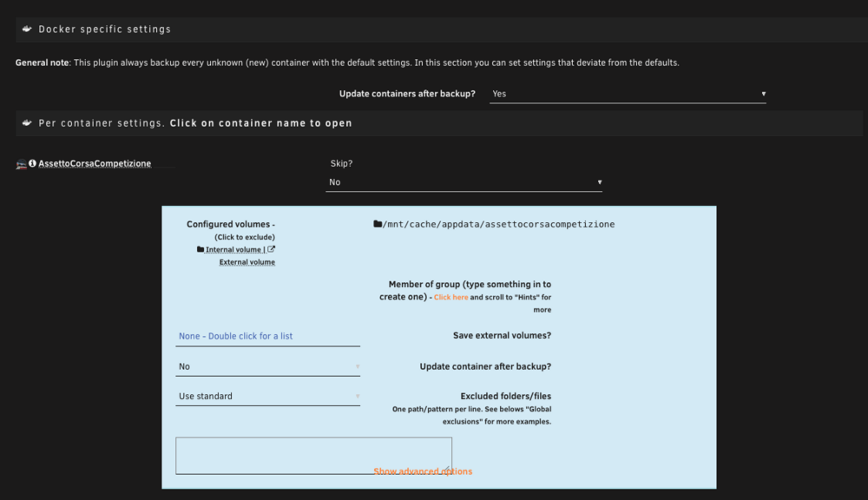Image resolution: width=868 pixels, height=500 pixels.
Task: Click the external-link icon after Internal volume
Action: coord(271,249)
